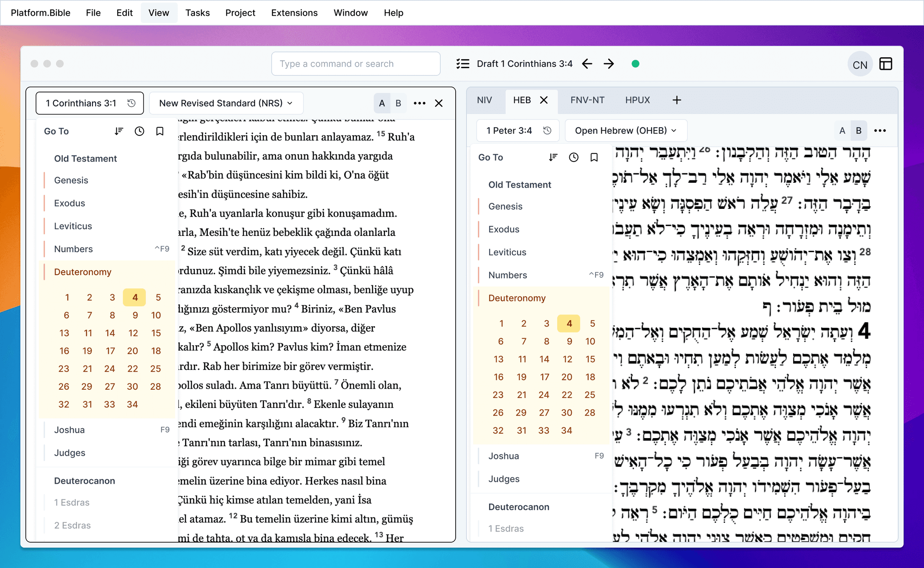Click the green sync status indicator

[635, 64]
